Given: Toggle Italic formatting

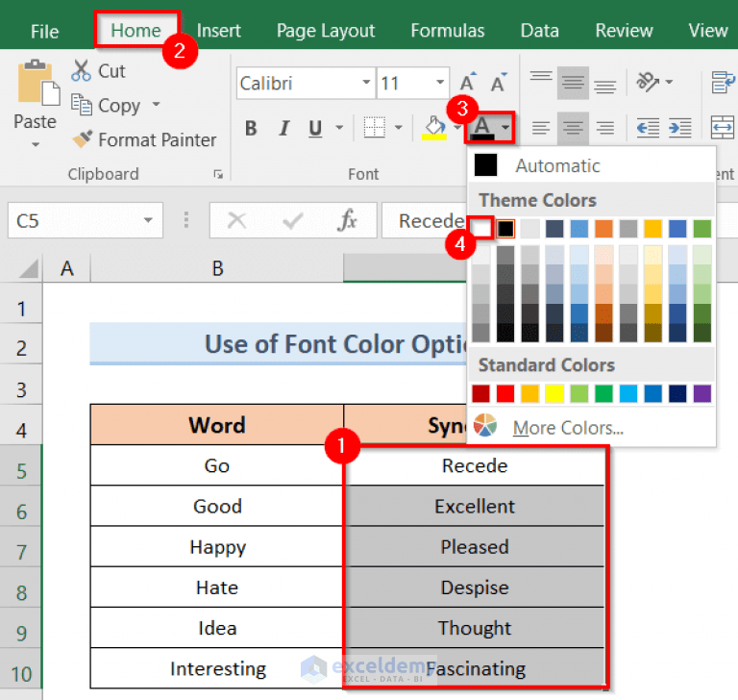Looking at the screenshot, I should 283,128.
